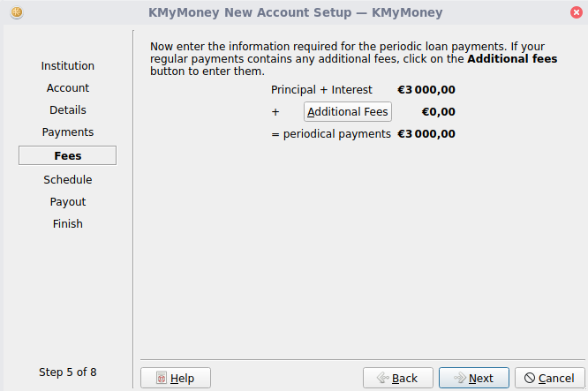Click the €0,00 additional fees value

pyautogui.click(x=438, y=112)
